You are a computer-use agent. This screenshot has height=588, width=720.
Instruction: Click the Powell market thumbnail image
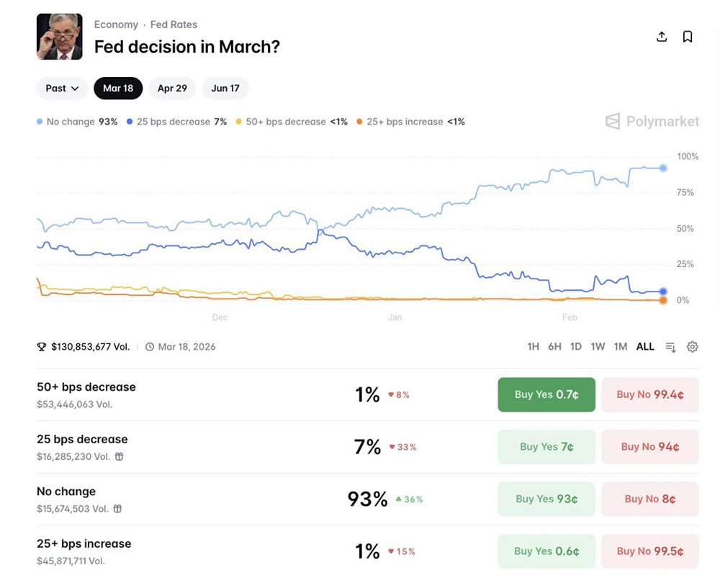[x=60, y=37]
